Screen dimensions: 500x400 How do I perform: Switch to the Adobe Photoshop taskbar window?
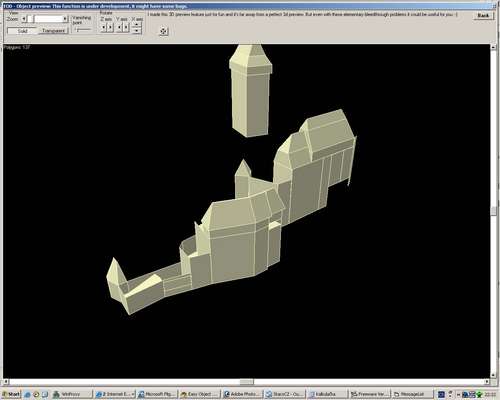(243, 394)
